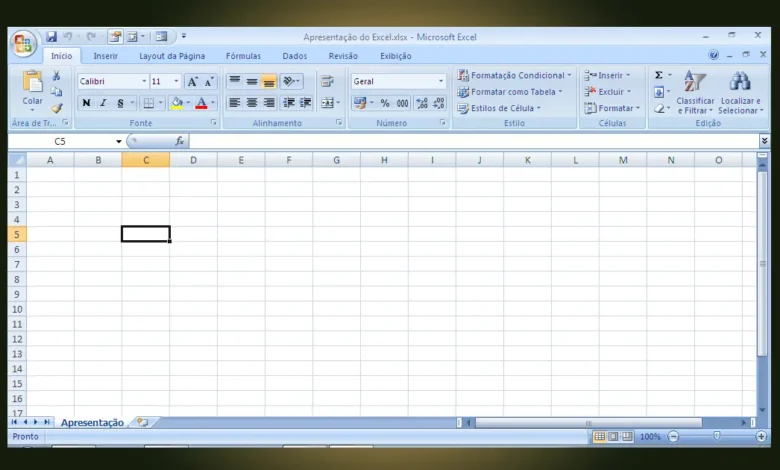The image size is (780, 470).
Task: Open AutoSum sigma function
Action: 659,75
